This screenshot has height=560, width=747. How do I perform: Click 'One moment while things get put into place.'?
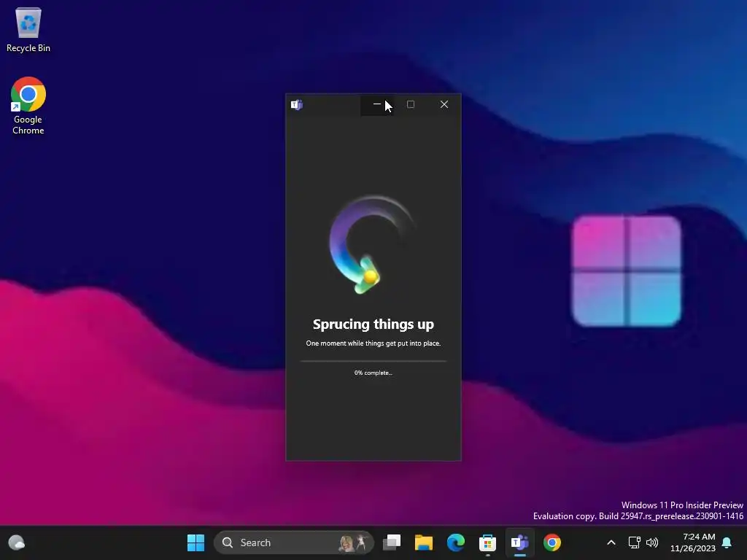click(373, 343)
